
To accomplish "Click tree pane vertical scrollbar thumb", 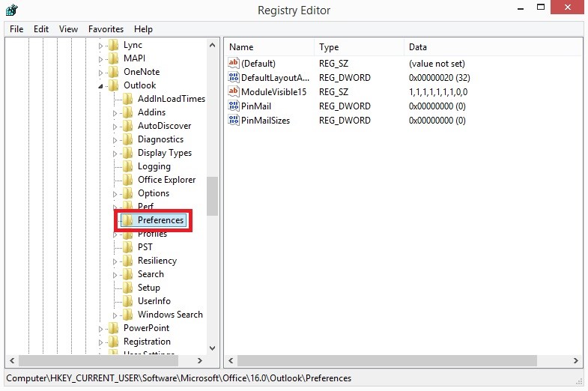I will 212,196.
